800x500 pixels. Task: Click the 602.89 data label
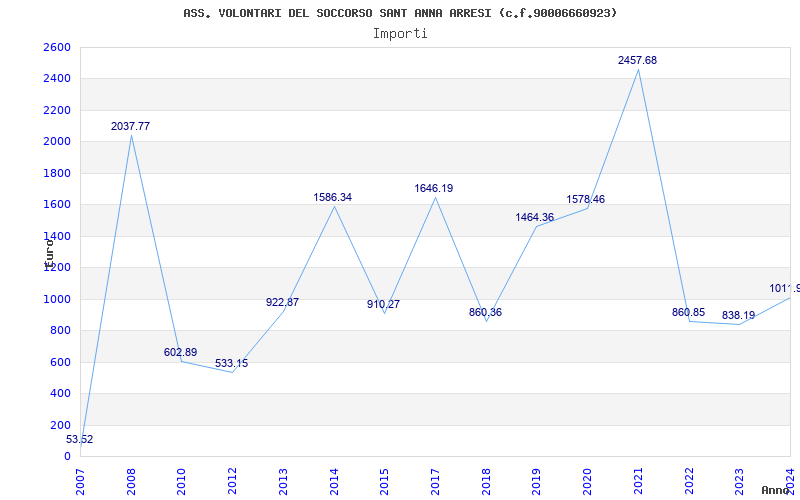tap(181, 353)
